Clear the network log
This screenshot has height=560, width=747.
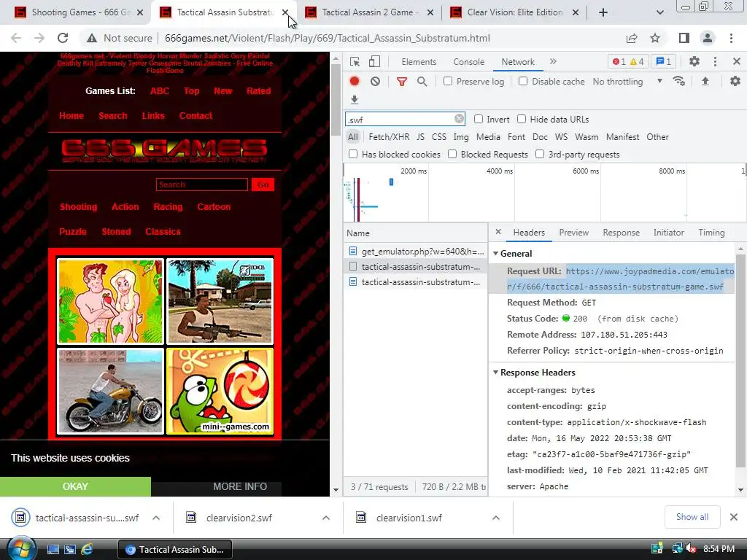(x=376, y=82)
